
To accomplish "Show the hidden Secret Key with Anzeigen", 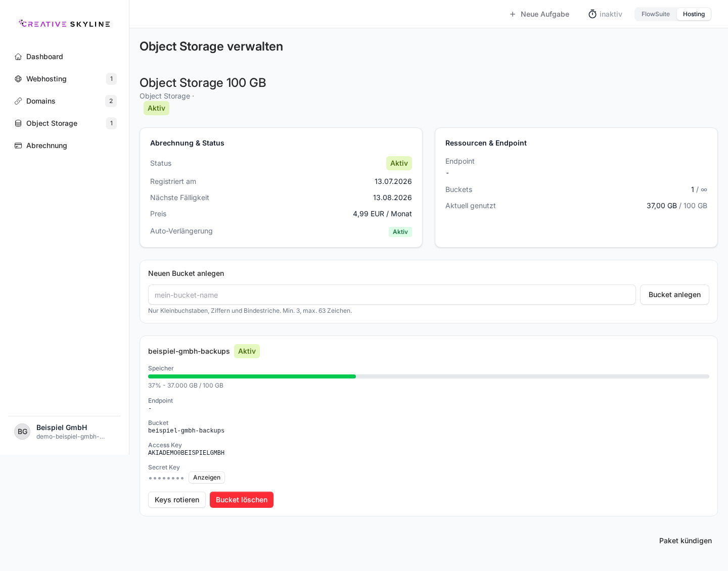I will pos(207,478).
